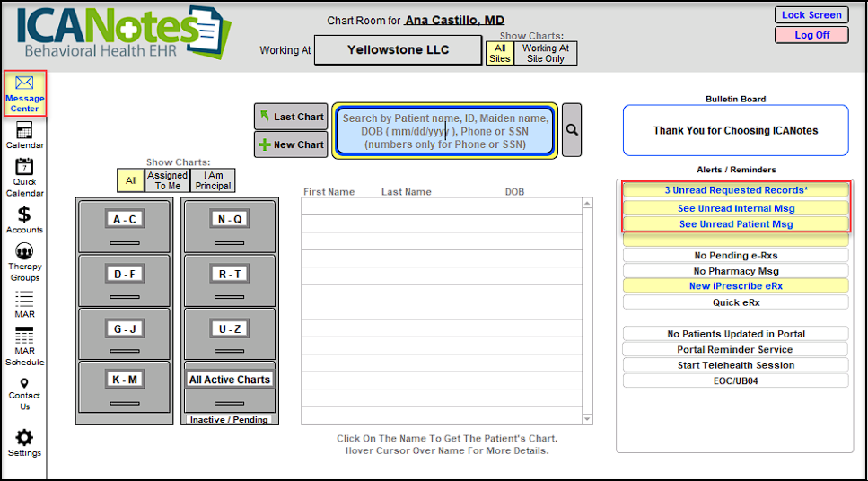Screen dimensions: 868x481
Task: Open Yellowstone LLC working site selector
Action: pyautogui.click(x=398, y=50)
